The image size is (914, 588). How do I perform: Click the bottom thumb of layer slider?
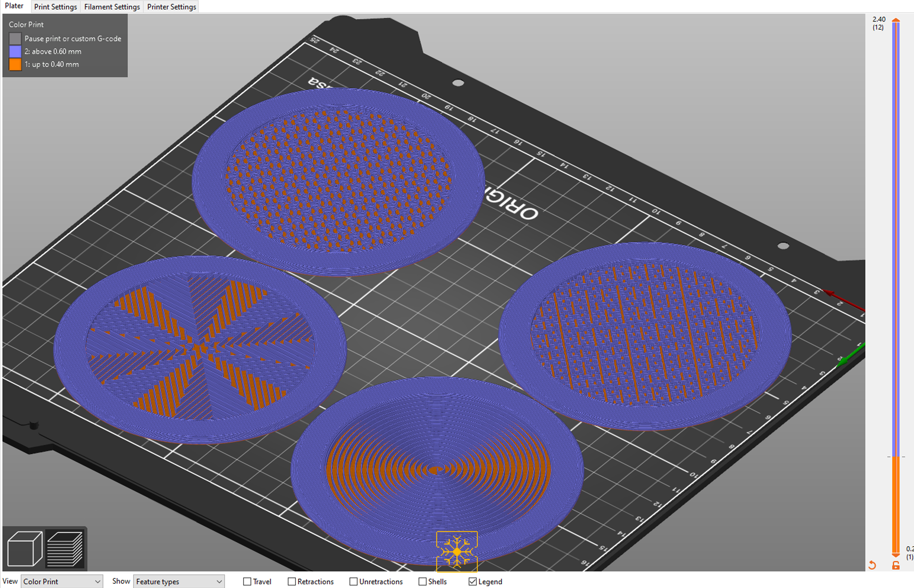[x=896, y=554]
